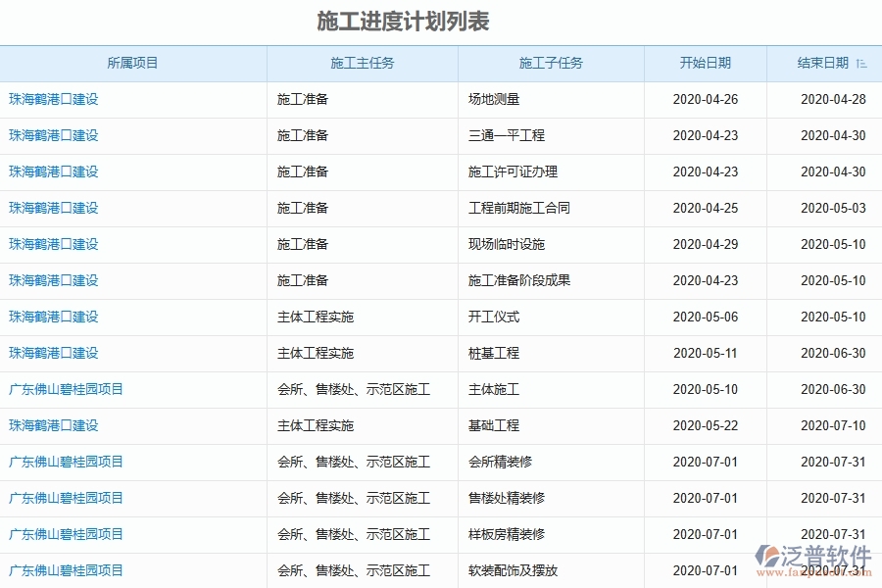Click the 施工子任务 column header
Screen dimensions: 882x588
coord(551,62)
